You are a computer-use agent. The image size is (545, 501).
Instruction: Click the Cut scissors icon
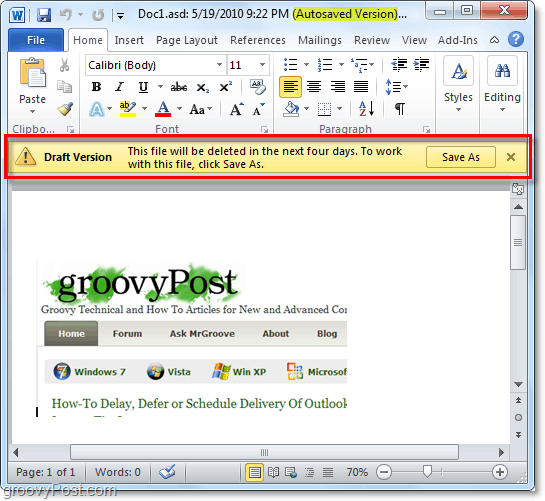[x=64, y=65]
